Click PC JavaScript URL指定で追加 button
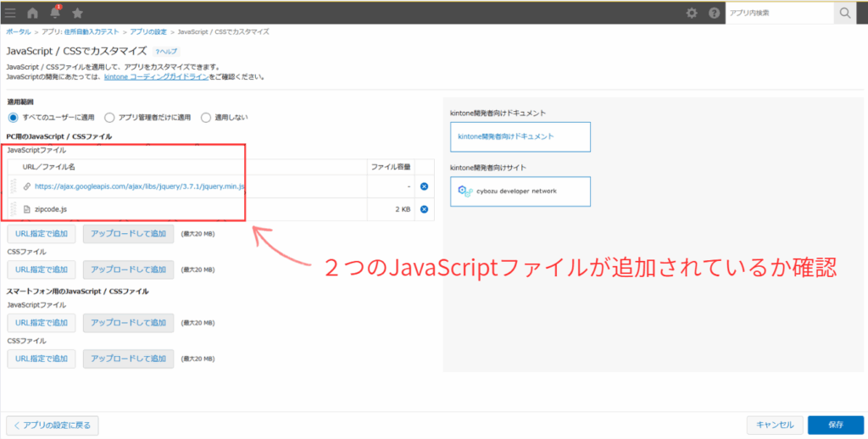The width and height of the screenshot is (868, 439). point(42,234)
